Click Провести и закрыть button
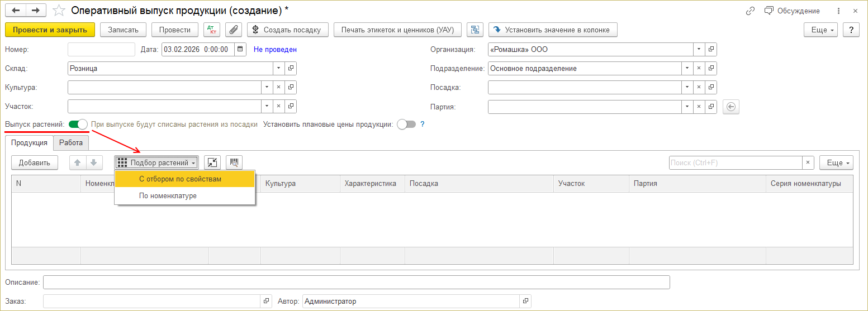This screenshot has height=311, width=868. (x=50, y=30)
